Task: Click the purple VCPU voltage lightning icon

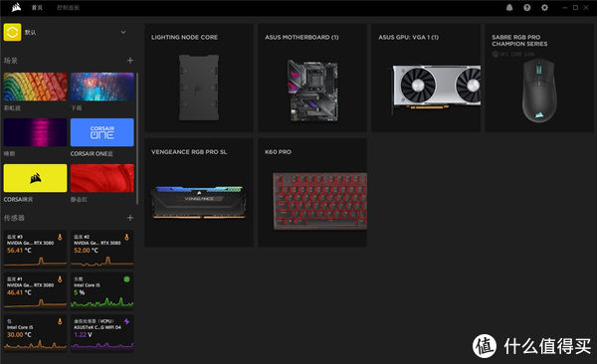Action: click(126, 322)
